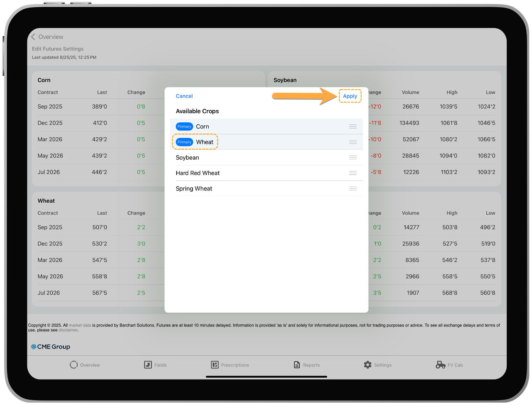Select Soybean as a primary crop

coord(266,158)
